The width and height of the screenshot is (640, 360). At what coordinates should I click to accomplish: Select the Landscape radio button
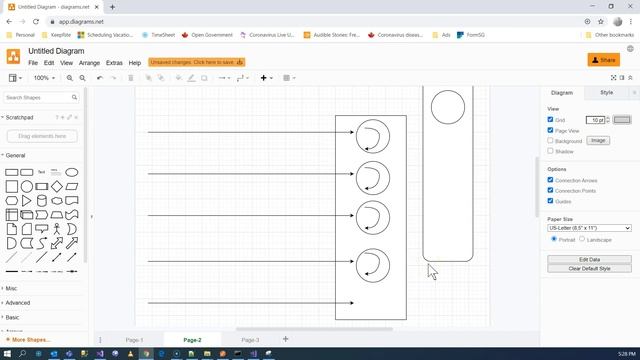pyautogui.click(x=582, y=239)
